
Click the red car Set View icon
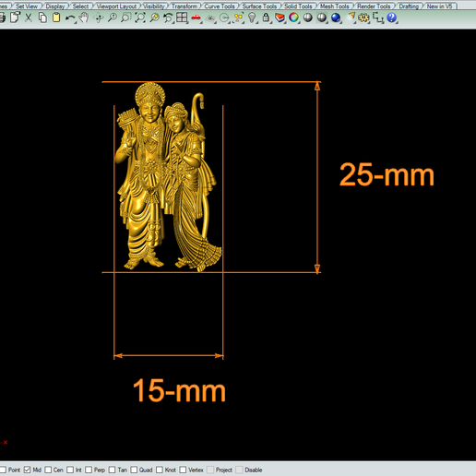(196, 18)
